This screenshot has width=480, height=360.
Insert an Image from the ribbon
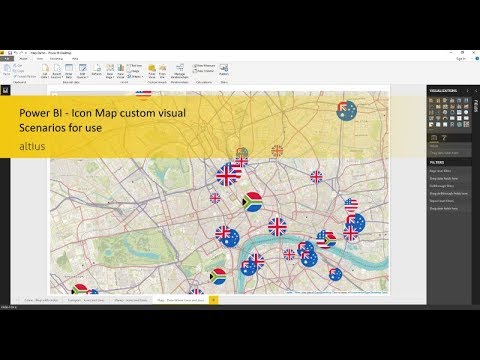(x=133, y=71)
